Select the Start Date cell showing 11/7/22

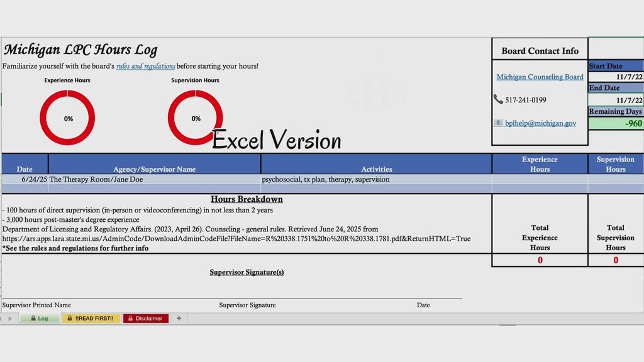click(616, 77)
